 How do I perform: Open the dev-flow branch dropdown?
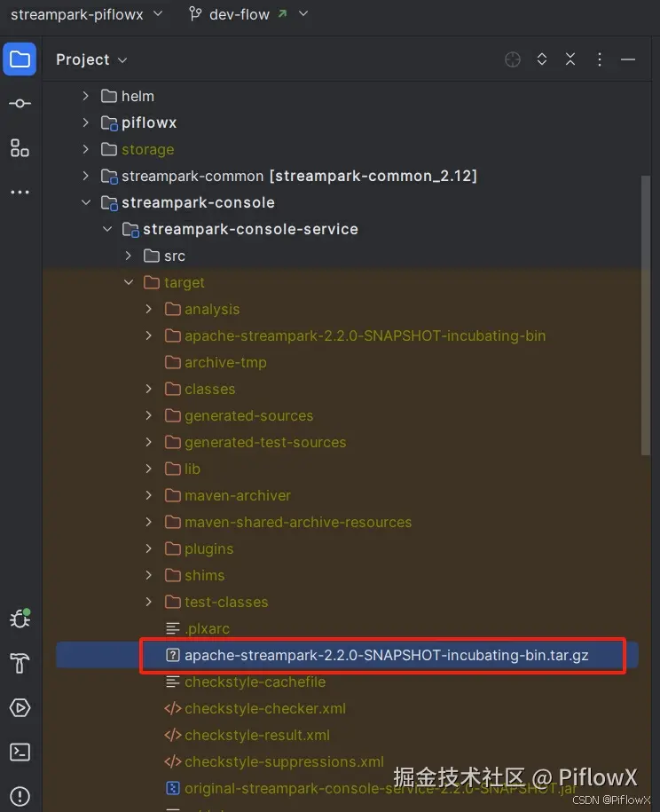248,14
